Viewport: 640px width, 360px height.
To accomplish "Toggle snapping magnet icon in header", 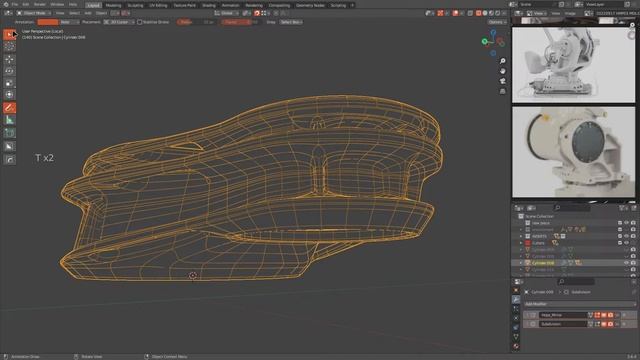I will [x=257, y=13].
